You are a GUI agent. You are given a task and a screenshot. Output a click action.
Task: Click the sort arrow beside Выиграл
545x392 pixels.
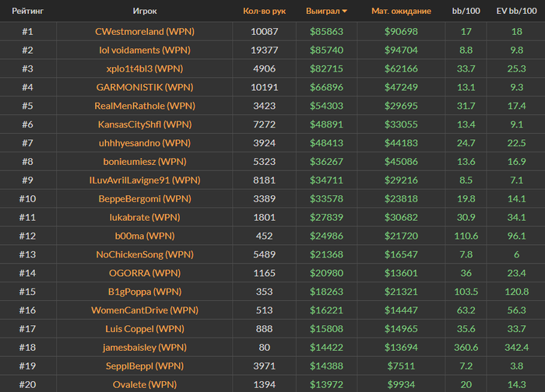pos(344,12)
